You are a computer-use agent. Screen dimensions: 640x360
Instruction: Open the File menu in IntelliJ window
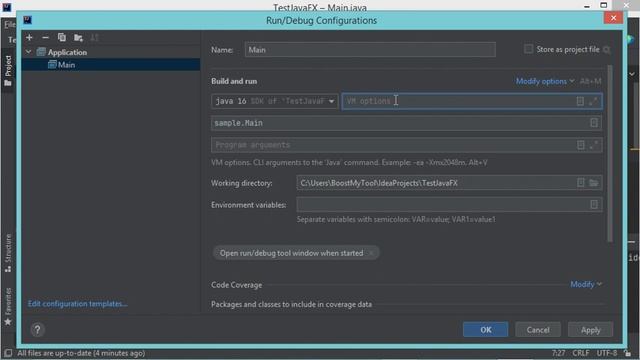(x=9, y=25)
